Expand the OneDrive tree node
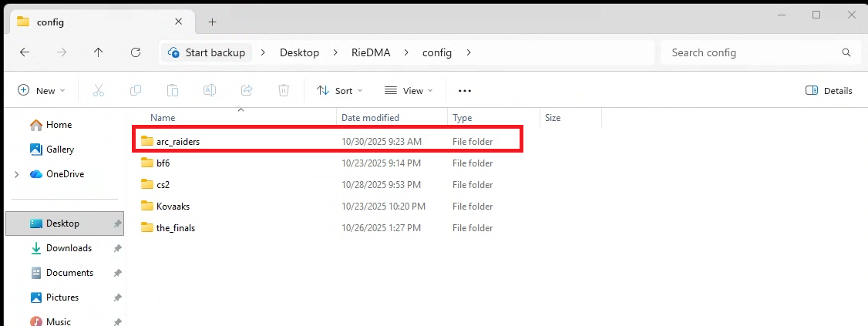 [17, 174]
